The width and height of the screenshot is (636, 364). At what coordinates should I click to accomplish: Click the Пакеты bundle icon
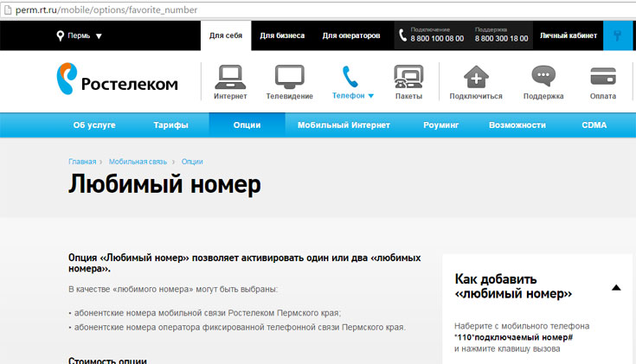(408, 80)
